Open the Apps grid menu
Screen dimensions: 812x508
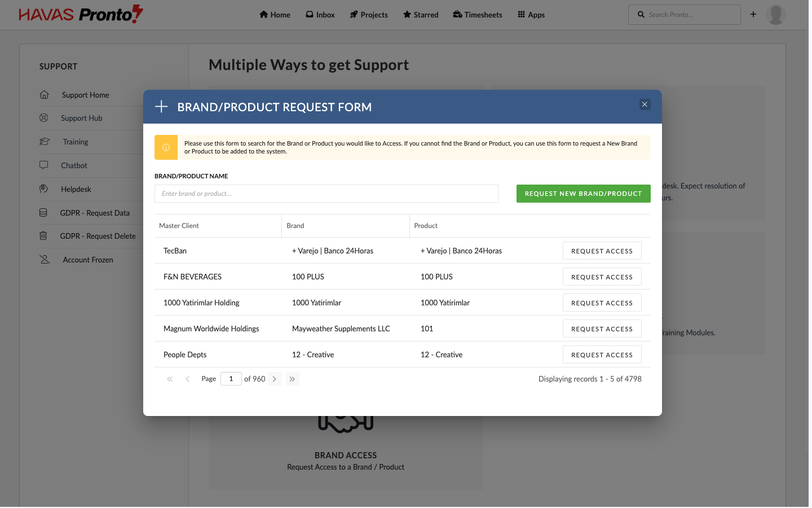[x=531, y=15]
